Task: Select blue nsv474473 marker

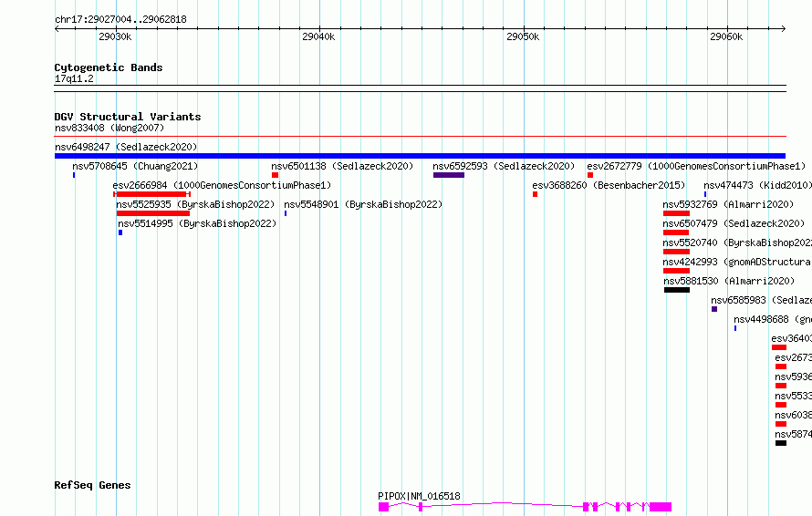Action: 705,194
